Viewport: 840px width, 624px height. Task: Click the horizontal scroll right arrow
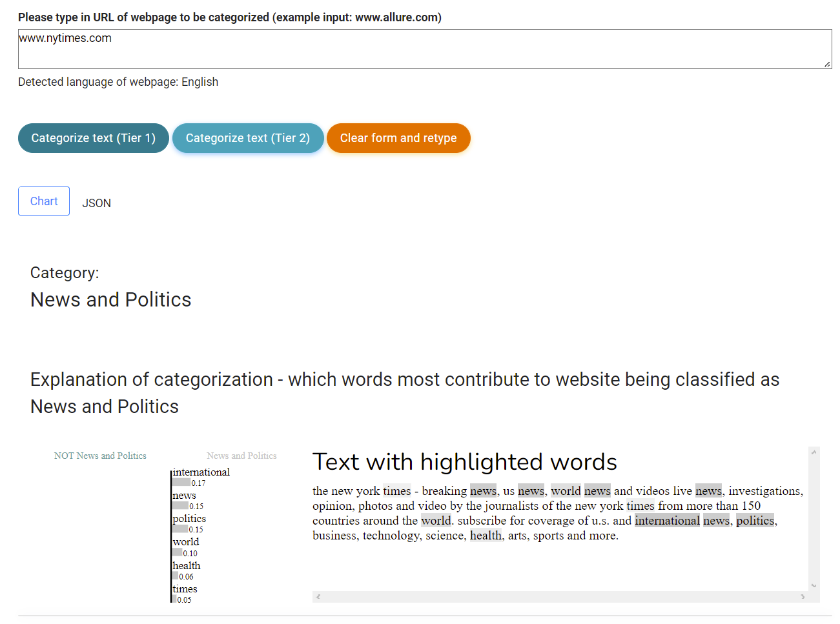(x=803, y=597)
